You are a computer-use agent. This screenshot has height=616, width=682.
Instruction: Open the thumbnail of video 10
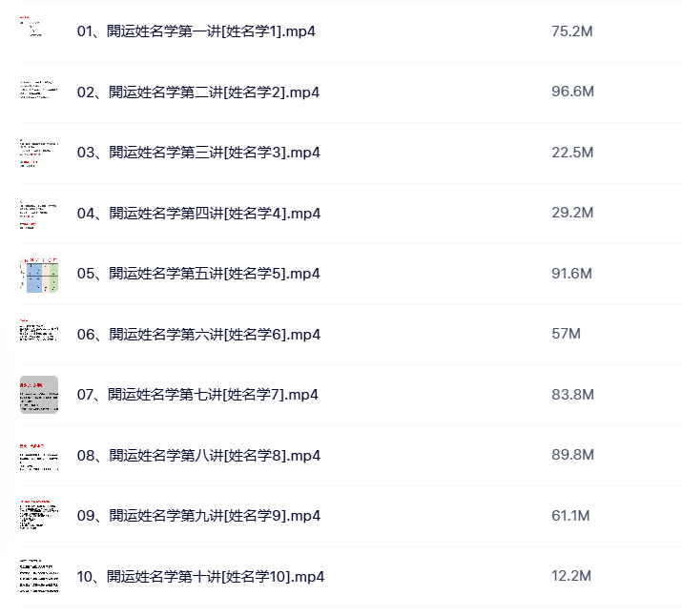click(x=39, y=576)
